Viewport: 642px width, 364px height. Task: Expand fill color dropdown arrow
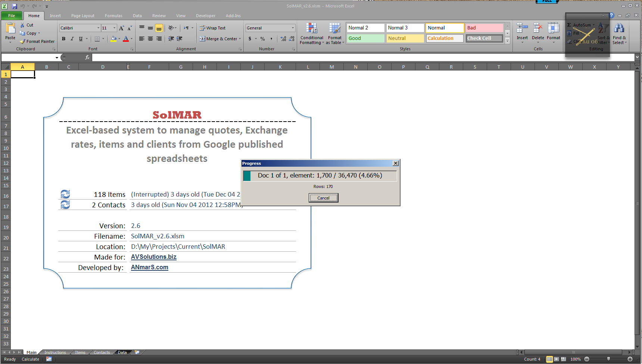tap(119, 39)
